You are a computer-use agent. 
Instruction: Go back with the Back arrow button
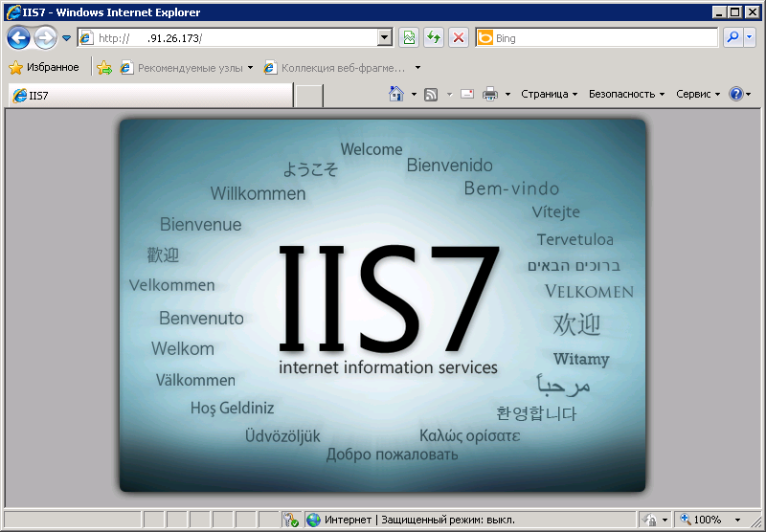coord(18,37)
